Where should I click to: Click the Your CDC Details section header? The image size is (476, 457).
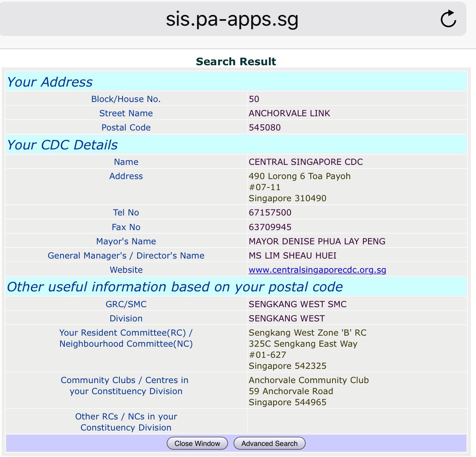coord(62,145)
